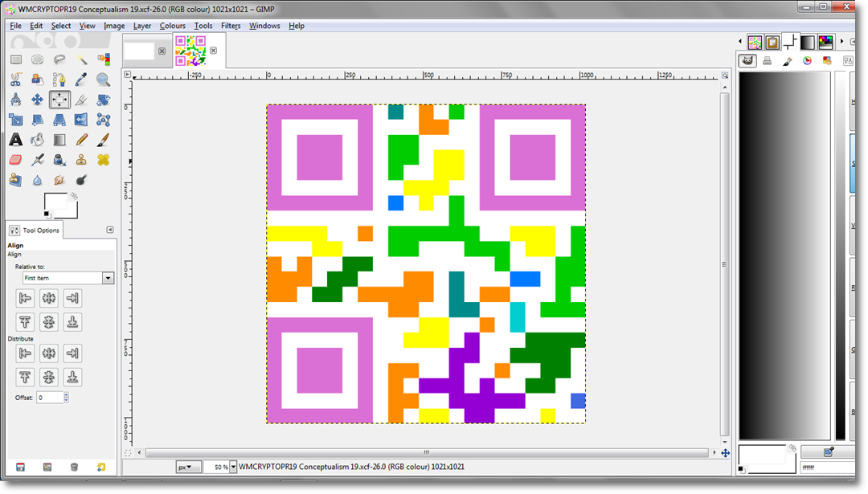Click the greyscale gradient colour selection area

click(785, 255)
